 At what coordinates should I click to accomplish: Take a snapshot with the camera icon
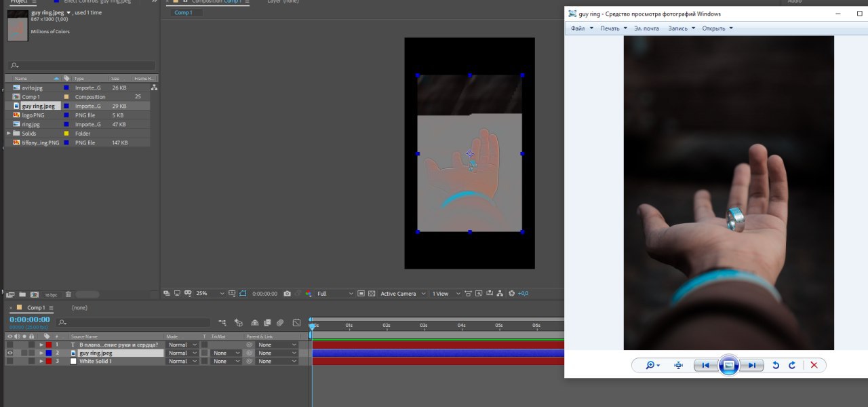(288, 294)
